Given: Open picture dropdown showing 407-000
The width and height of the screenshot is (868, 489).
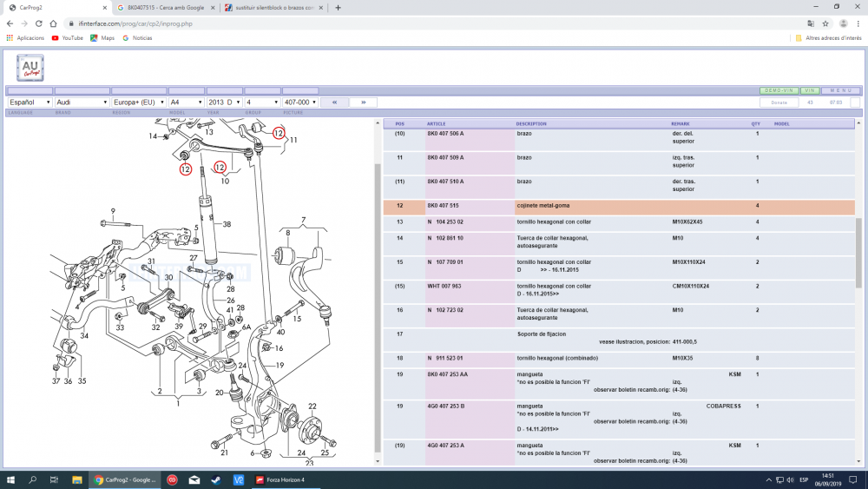Looking at the screenshot, I should [x=300, y=102].
